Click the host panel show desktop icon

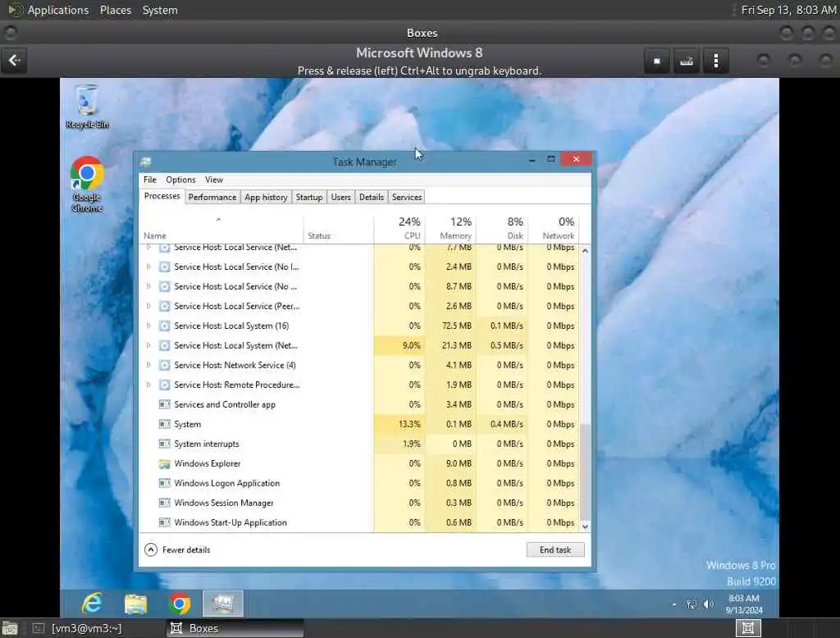(10, 628)
